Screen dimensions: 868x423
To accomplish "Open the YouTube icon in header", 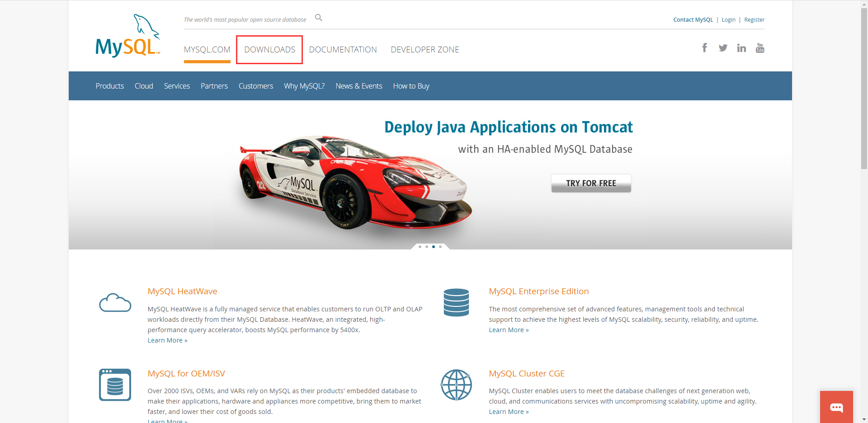I will pos(760,48).
